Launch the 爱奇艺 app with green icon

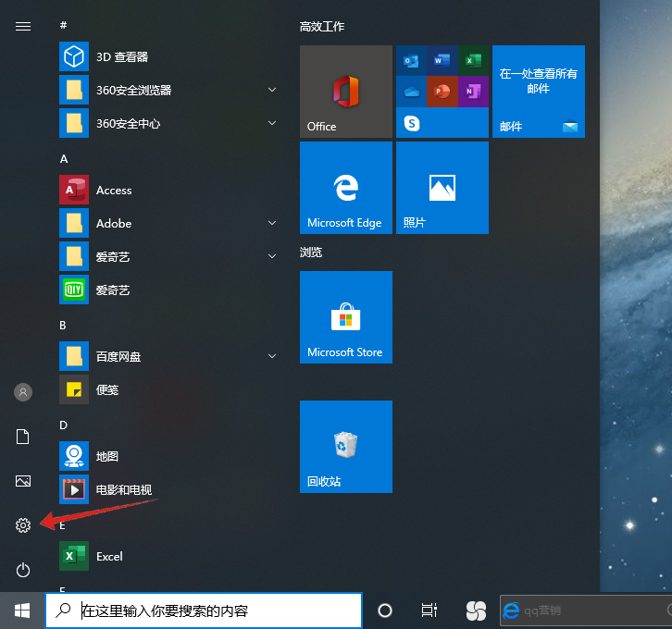point(169,290)
